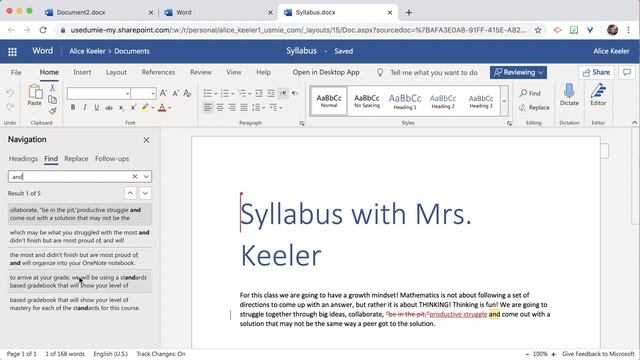Screen dimensions: 640x360
Task: Open the Comments speech bubble icon
Action: pyautogui.click(x=627, y=72)
